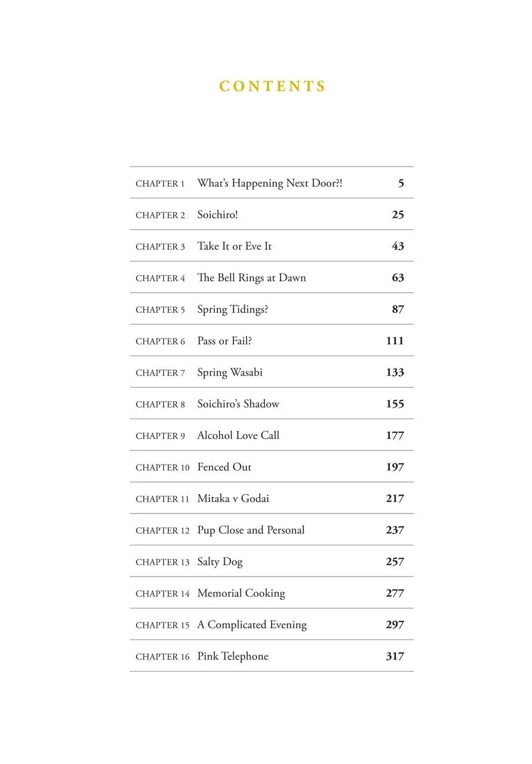Open Chapter 10 Fenced Out
Viewport: 532px width, 764px height.
coord(271,467)
